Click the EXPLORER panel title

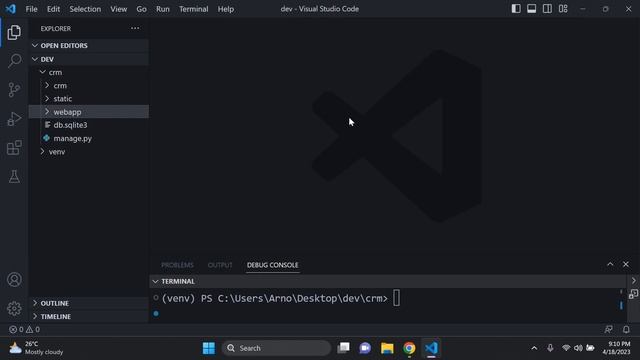tap(56, 29)
